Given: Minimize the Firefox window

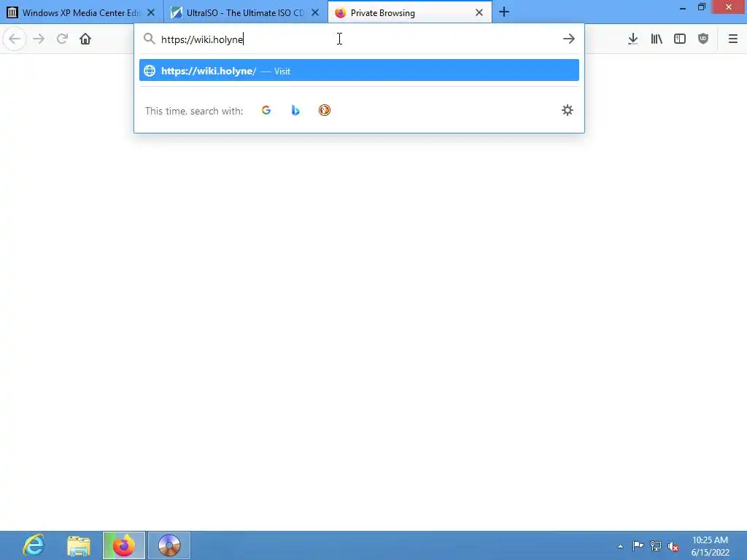Looking at the screenshot, I should pos(683,7).
